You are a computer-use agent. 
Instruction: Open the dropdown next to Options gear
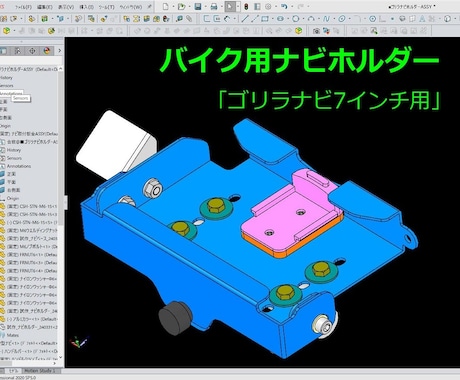[276, 6]
